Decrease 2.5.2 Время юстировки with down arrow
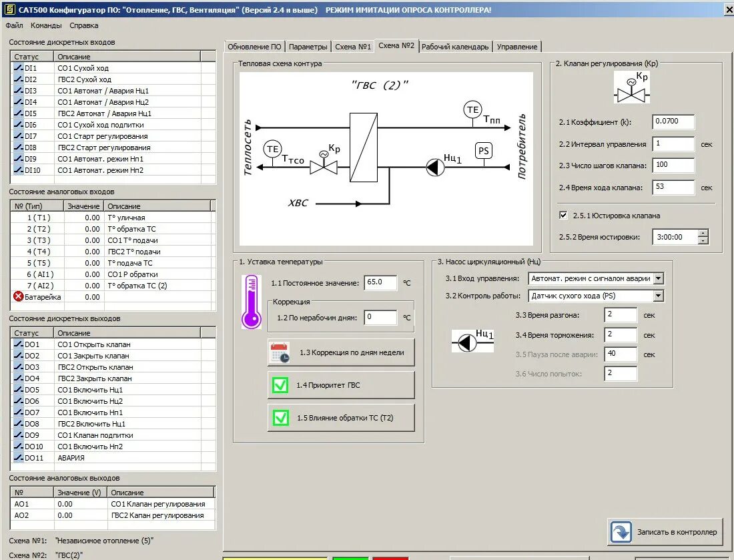This screenshot has width=734, height=560. pos(703,241)
